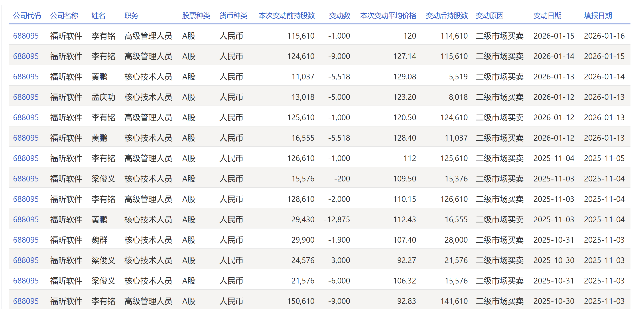Select the -12,875 change cell for 黄鹏
This screenshot has width=644, height=309.
pyautogui.click(x=337, y=220)
